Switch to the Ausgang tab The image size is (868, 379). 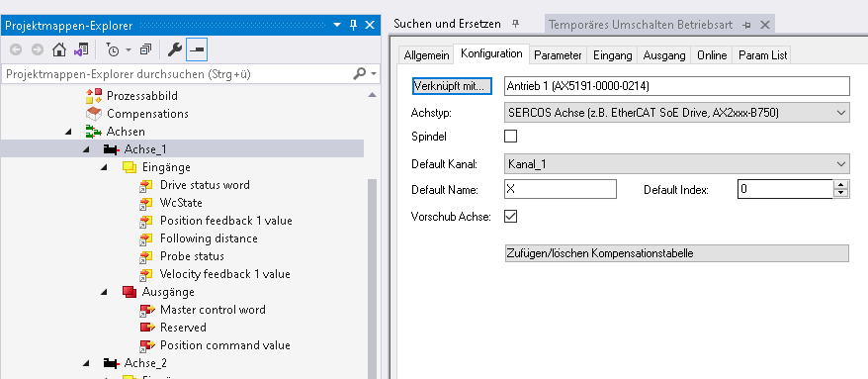click(x=664, y=55)
